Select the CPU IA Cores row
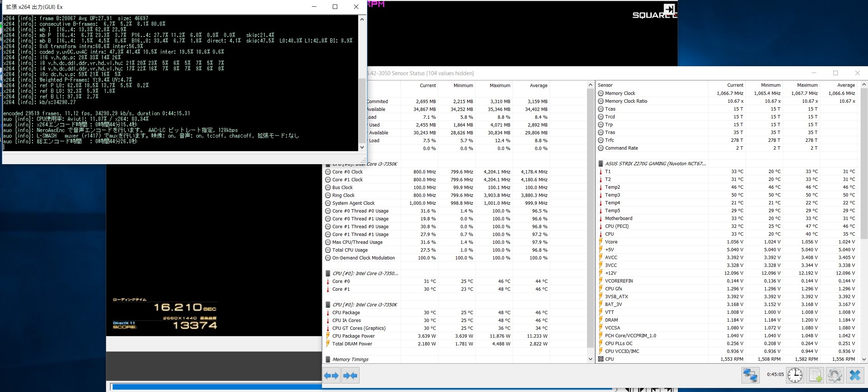 coord(454,320)
